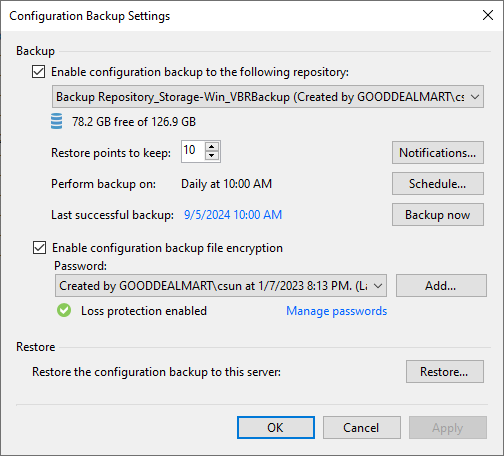The height and width of the screenshot is (456, 504).
Task: Open the Notifications settings
Action: click(438, 153)
